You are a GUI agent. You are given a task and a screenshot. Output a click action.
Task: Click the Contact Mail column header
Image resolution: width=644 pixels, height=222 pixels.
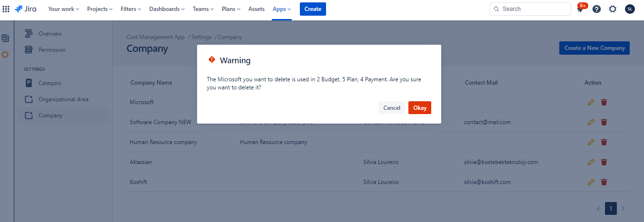481,83
